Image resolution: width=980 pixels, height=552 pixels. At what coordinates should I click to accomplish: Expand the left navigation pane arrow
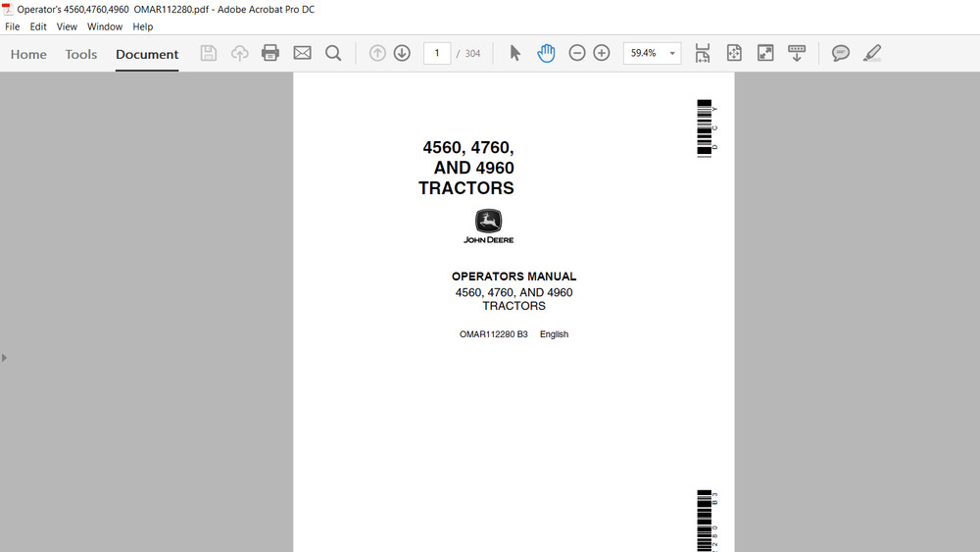click(x=4, y=358)
